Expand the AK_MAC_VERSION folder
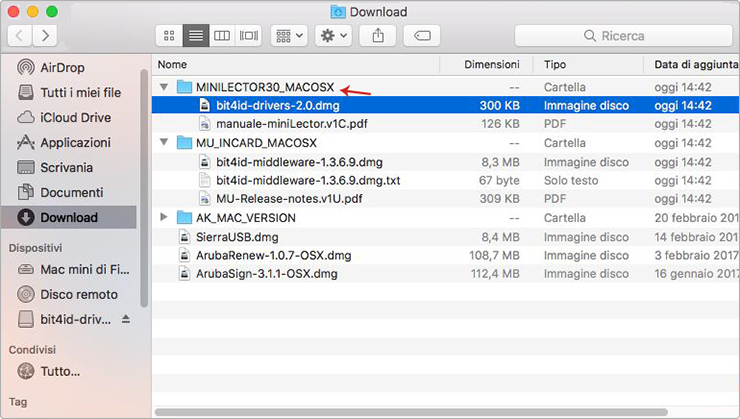Viewport: 740px width, 419px height. coord(164,217)
